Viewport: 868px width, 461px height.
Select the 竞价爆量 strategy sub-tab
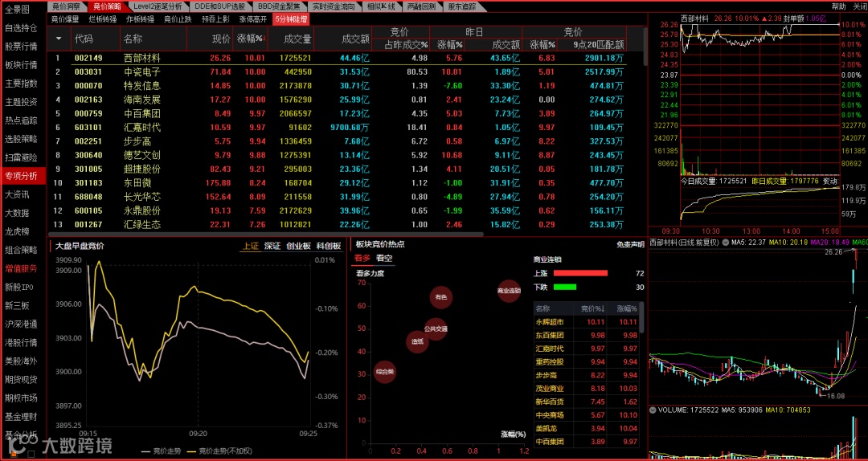[x=65, y=18]
